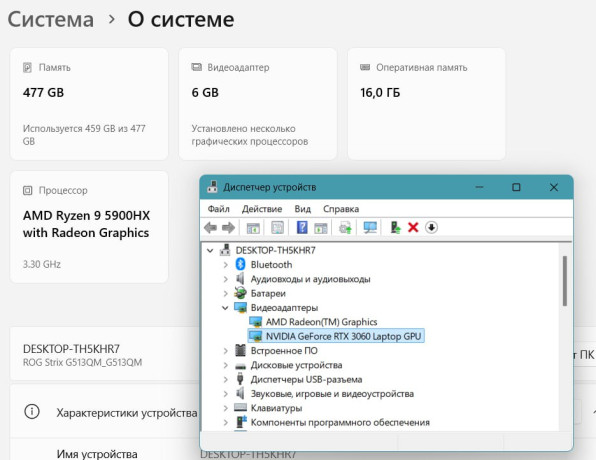Click the Клавиатуры keyboard icon
The image size is (596, 460).
tap(240, 408)
